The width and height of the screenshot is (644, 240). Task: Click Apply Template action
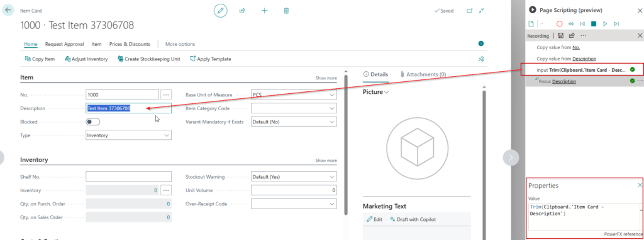tap(210, 59)
